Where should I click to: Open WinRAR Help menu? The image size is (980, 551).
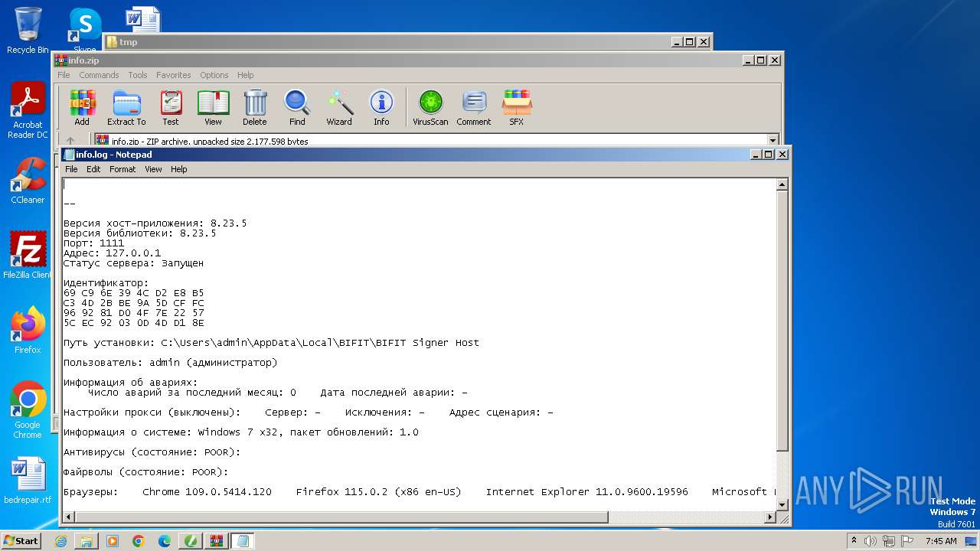pyautogui.click(x=245, y=75)
